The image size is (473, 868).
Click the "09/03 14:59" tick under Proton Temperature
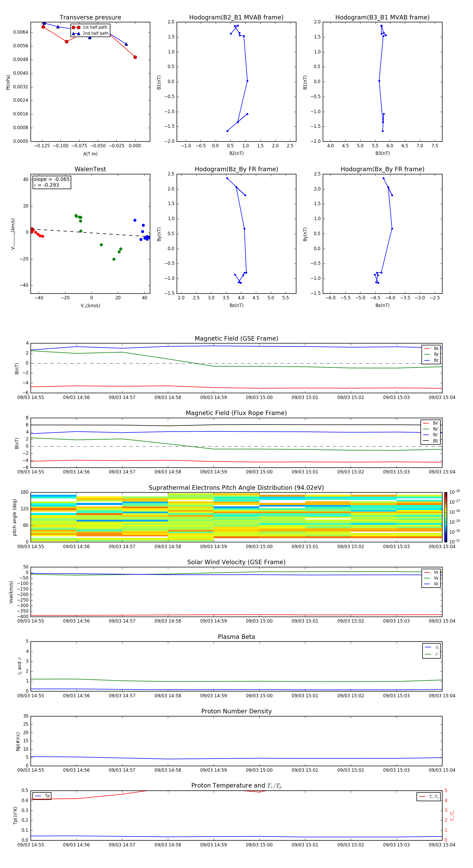coord(213,845)
